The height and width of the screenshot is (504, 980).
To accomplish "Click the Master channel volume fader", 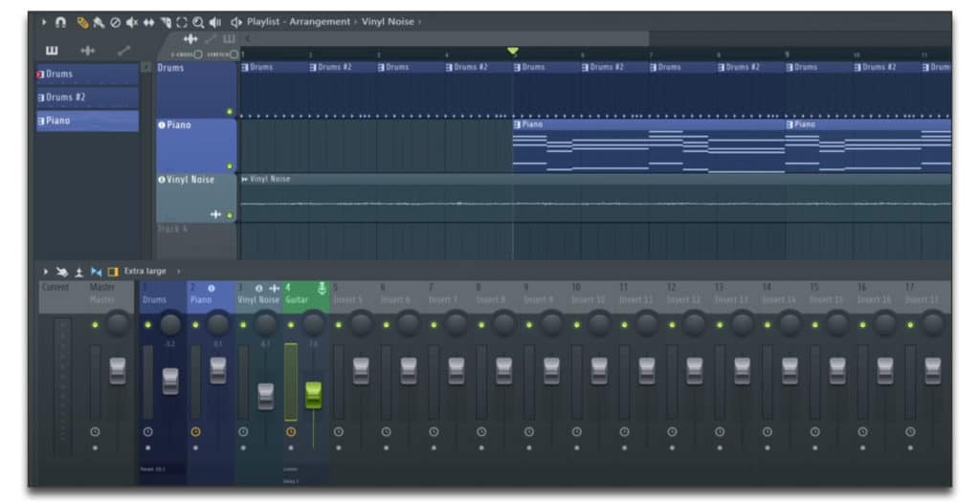I will [x=118, y=371].
